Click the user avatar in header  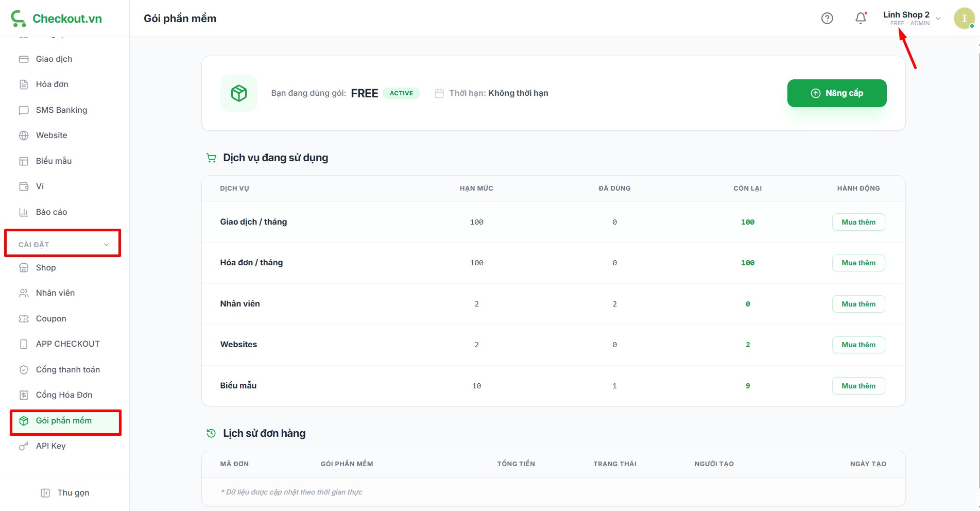964,19
